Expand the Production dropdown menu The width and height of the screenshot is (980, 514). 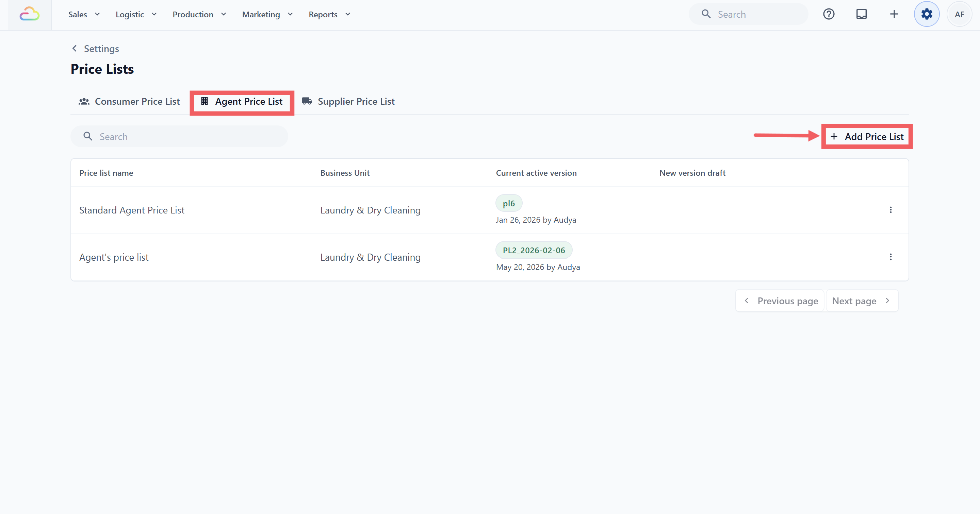(x=199, y=14)
